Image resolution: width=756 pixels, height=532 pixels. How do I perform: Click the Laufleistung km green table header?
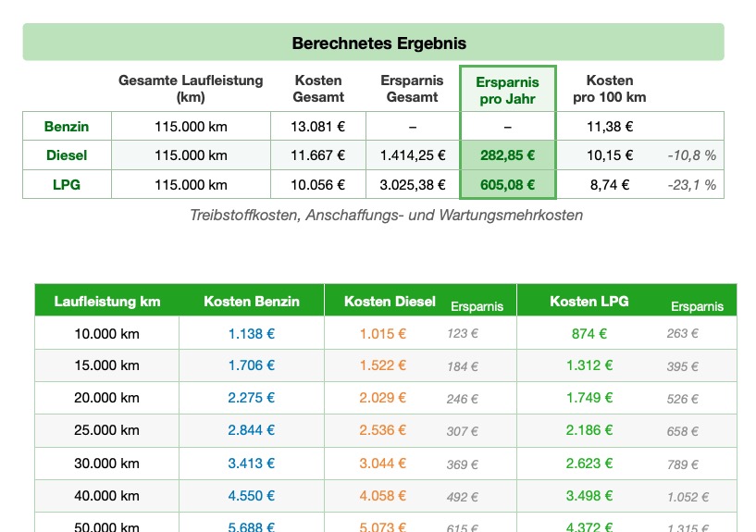pyautogui.click(x=107, y=301)
